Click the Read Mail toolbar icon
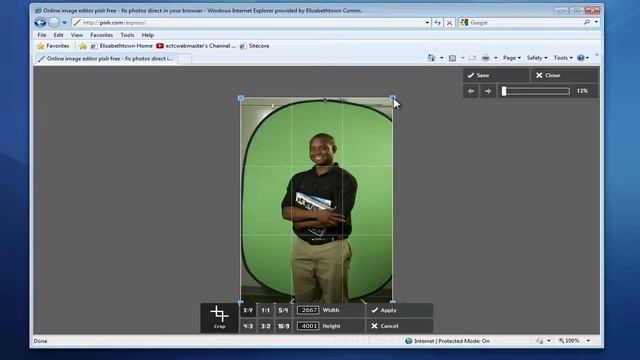Screen dimensions: 640x360 tap(472, 58)
